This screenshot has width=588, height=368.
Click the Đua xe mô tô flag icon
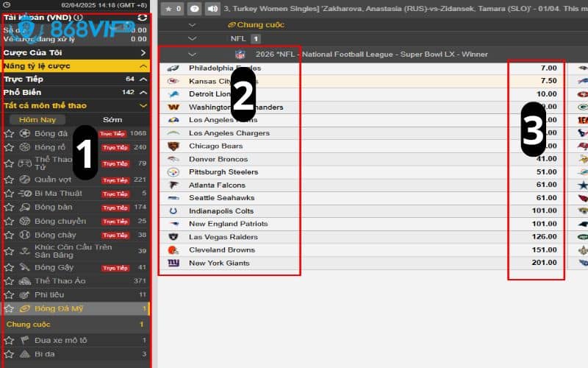tap(25, 340)
